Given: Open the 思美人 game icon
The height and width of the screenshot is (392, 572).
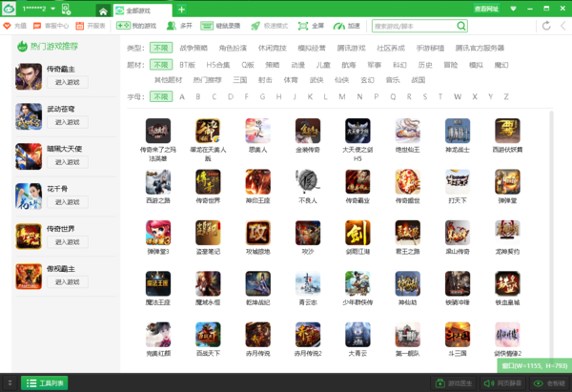Looking at the screenshot, I should (x=258, y=131).
